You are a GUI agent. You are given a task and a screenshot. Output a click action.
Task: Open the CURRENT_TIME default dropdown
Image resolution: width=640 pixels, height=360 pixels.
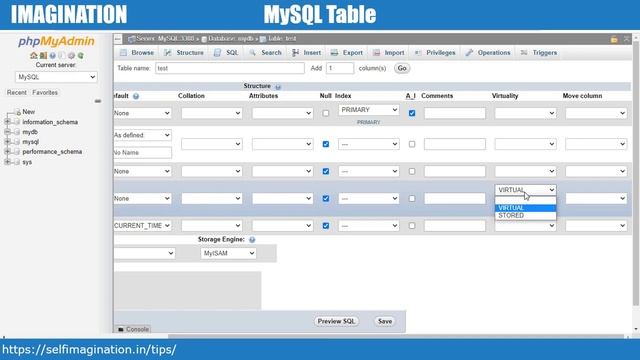pos(142,226)
